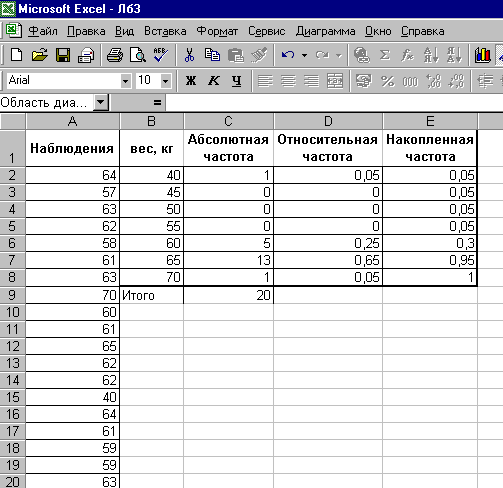Open Print Preview magnifier icon

138,55
